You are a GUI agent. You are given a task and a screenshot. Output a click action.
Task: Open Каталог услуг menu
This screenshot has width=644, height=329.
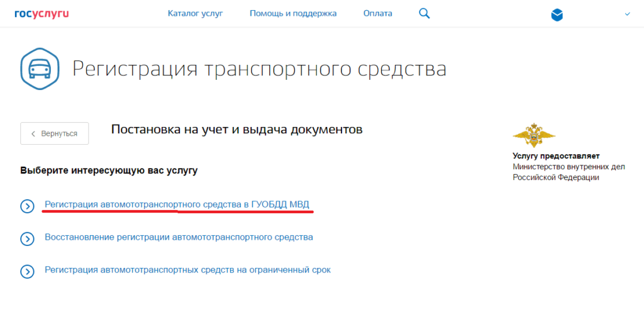coord(195,14)
